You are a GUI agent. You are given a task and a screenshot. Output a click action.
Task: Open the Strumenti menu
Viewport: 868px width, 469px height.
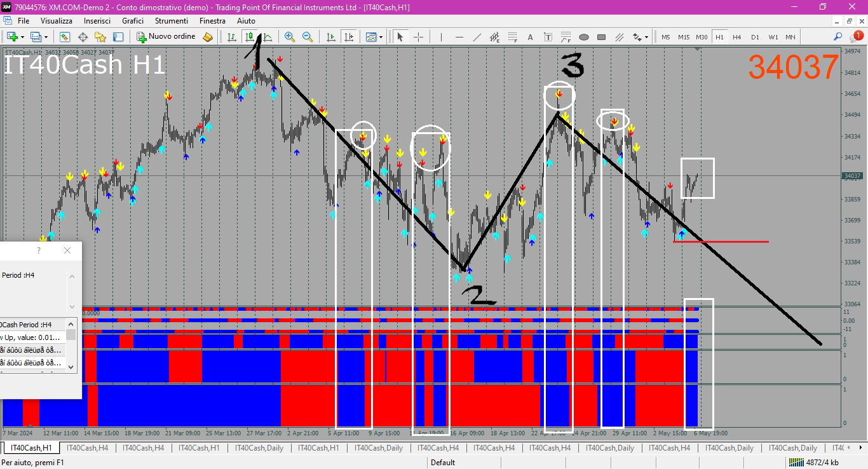[172, 21]
